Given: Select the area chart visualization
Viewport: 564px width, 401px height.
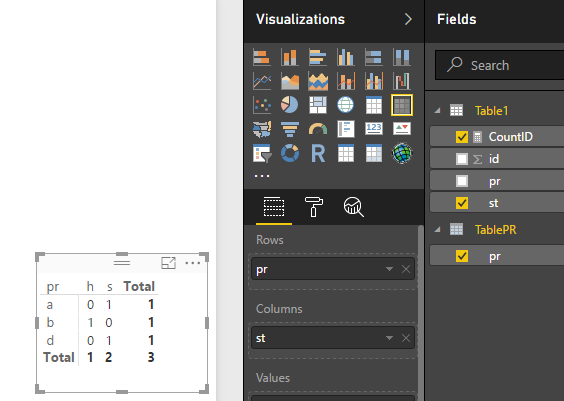Looking at the screenshot, I should coord(290,81).
